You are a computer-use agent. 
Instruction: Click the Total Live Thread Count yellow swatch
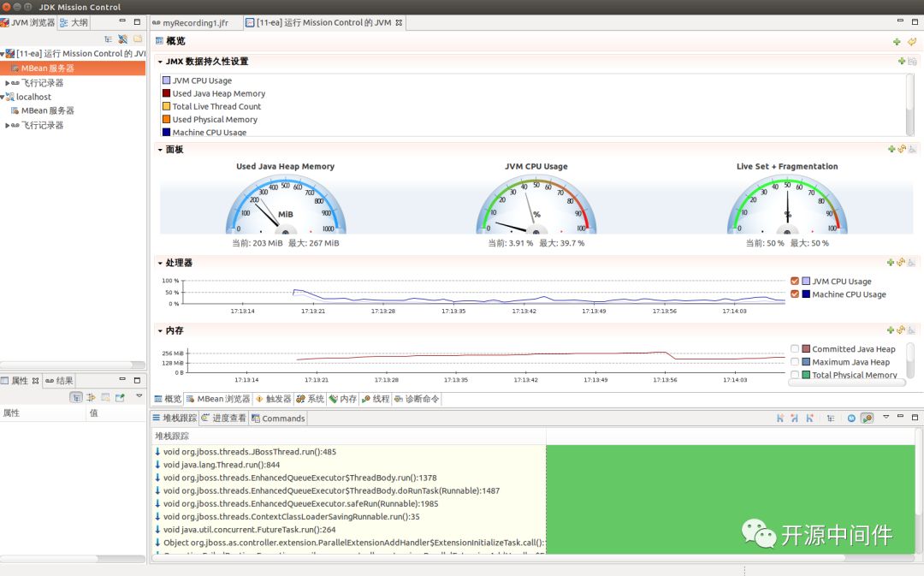coord(166,106)
